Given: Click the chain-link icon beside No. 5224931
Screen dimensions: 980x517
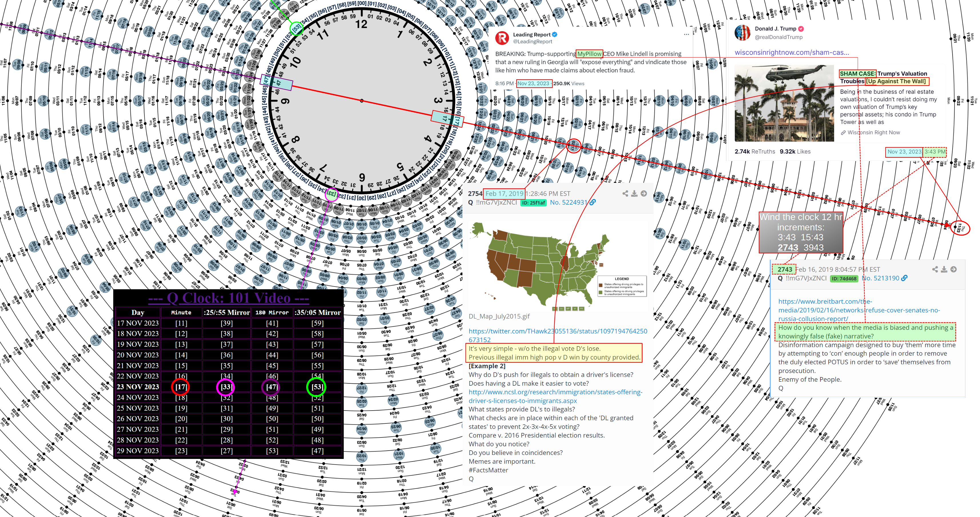Looking at the screenshot, I should [x=592, y=203].
